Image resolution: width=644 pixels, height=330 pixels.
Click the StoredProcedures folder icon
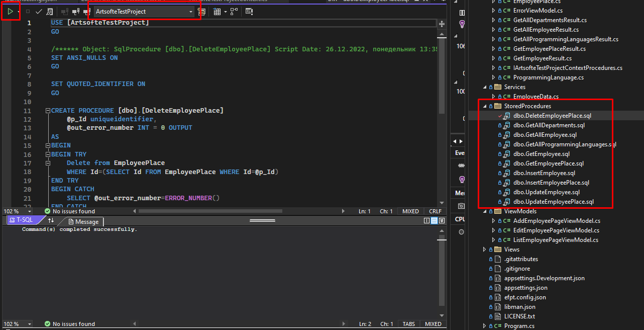[x=498, y=106]
